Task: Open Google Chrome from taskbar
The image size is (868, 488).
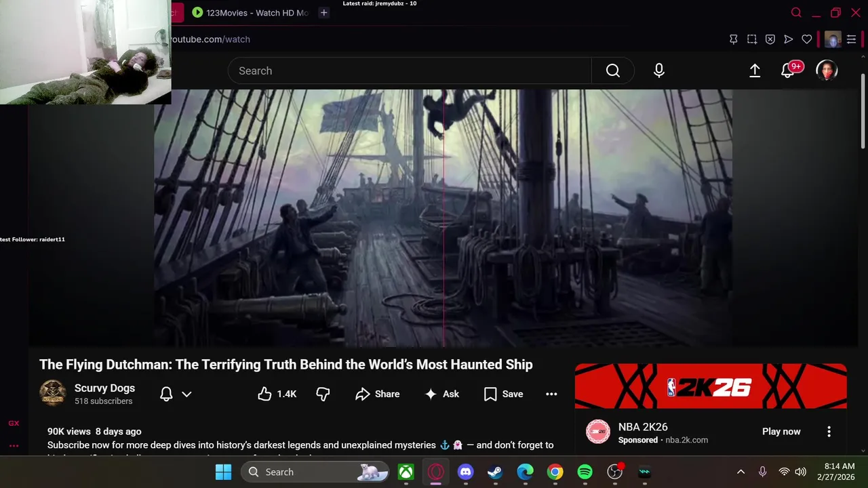Action: pyautogui.click(x=555, y=472)
